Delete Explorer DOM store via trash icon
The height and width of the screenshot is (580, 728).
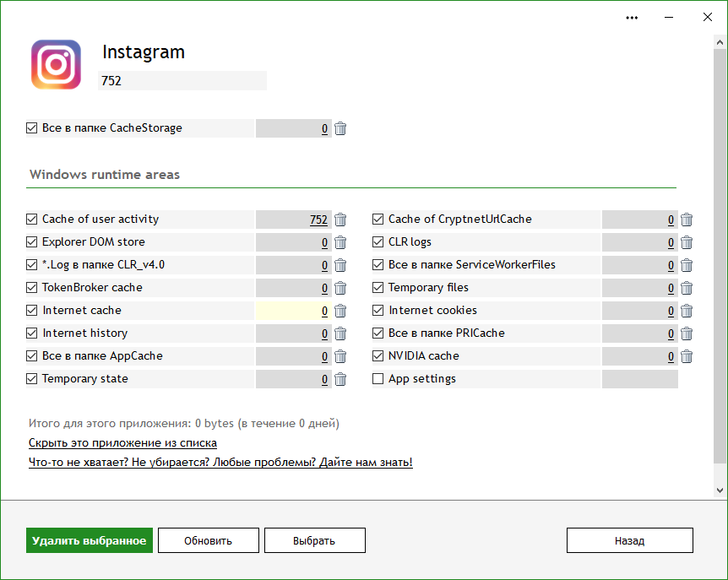pos(340,242)
